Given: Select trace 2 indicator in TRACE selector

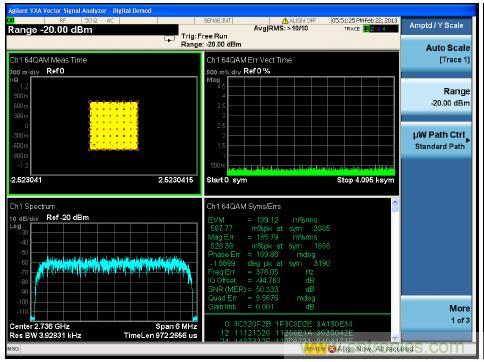Looking at the screenshot, I should (x=372, y=29).
